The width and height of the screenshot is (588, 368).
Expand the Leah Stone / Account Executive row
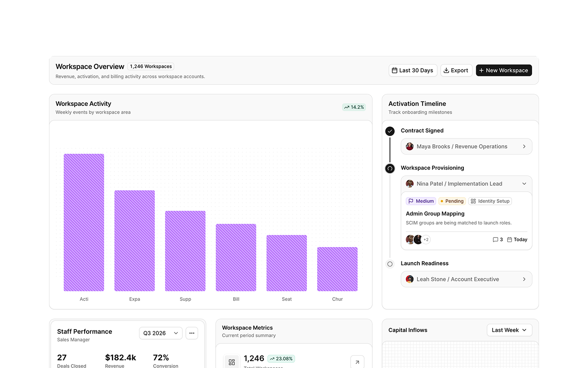click(x=466, y=279)
